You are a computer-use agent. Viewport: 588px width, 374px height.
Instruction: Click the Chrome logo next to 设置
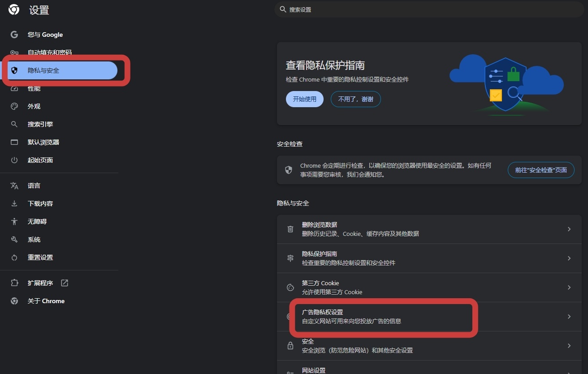14,9
